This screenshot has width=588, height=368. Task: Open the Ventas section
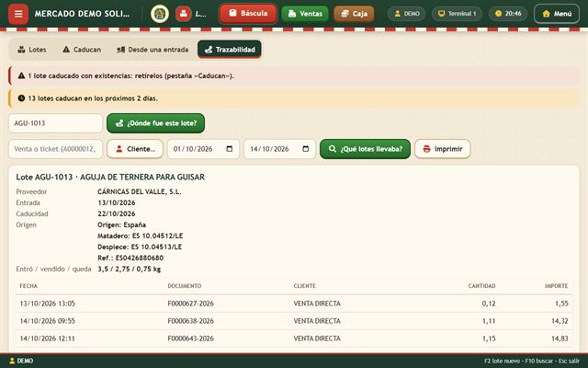[305, 14]
